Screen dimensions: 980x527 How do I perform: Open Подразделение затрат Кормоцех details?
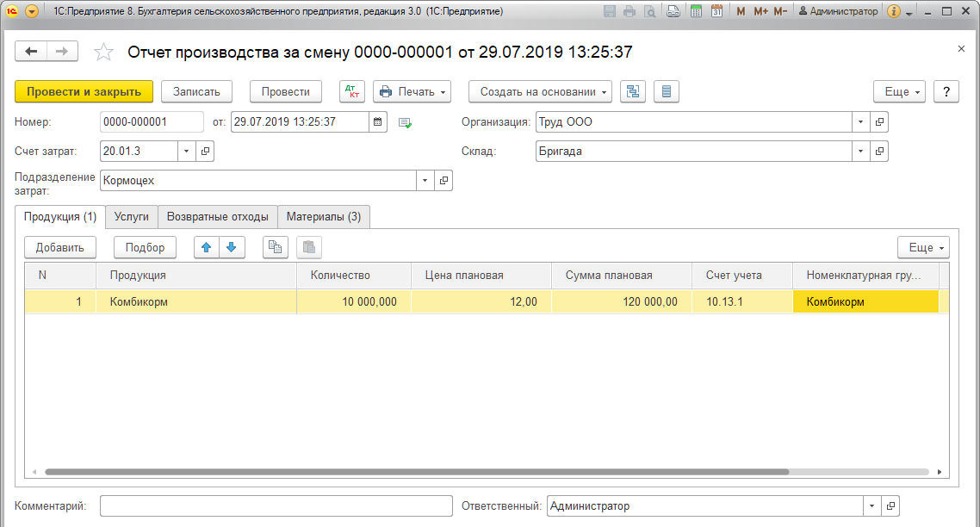pyautogui.click(x=443, y=181)
